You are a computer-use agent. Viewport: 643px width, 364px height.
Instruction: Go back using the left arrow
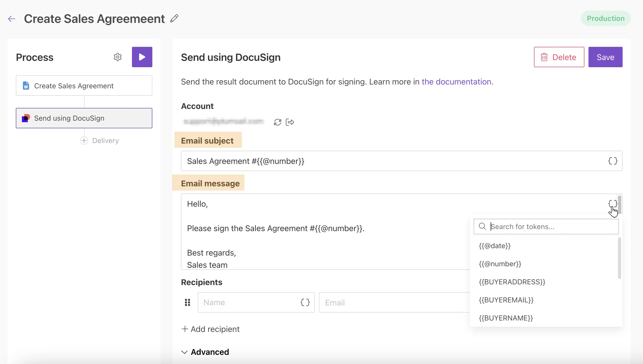point(12,19)
